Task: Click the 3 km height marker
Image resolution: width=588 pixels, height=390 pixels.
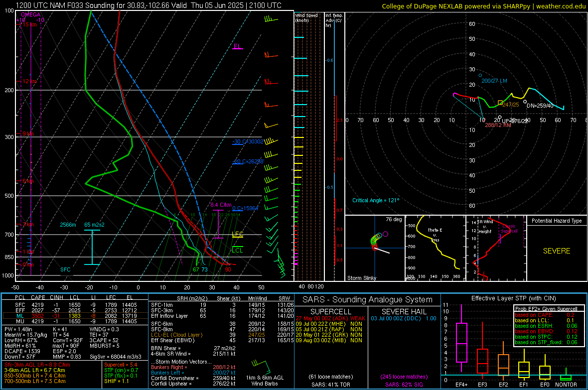Action: point(28,224)
